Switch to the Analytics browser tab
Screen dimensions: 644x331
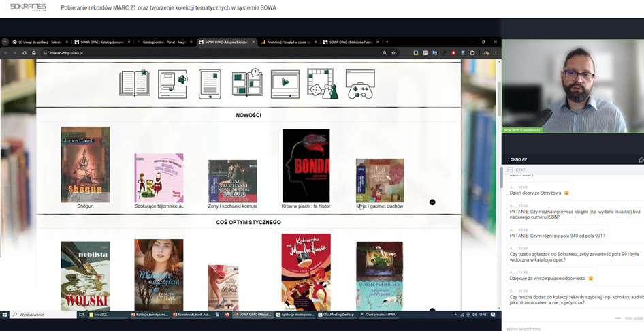[289, 42]
